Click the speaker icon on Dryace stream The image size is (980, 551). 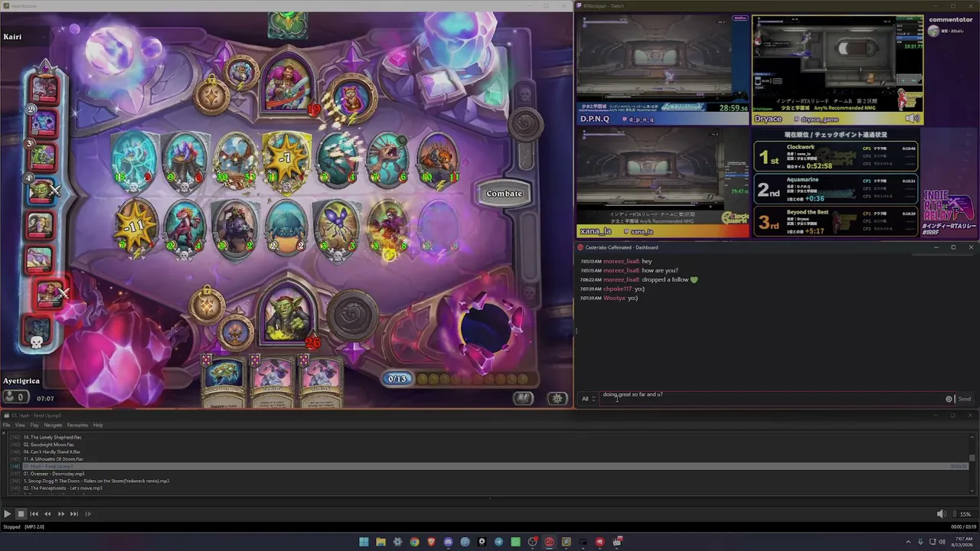pyautogui.click(x=913, y=119)
